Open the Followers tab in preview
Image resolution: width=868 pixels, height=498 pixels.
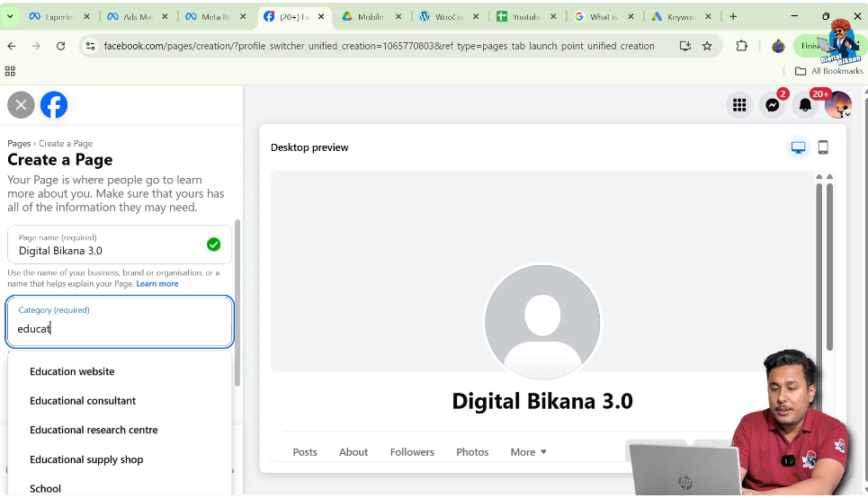412,452
